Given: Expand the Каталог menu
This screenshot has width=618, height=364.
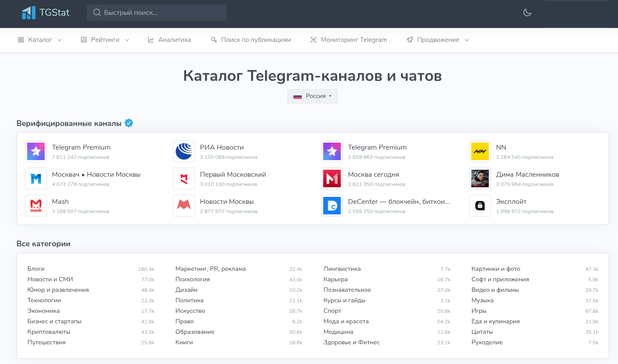Looking at the screenshot, I should [40, 40].
